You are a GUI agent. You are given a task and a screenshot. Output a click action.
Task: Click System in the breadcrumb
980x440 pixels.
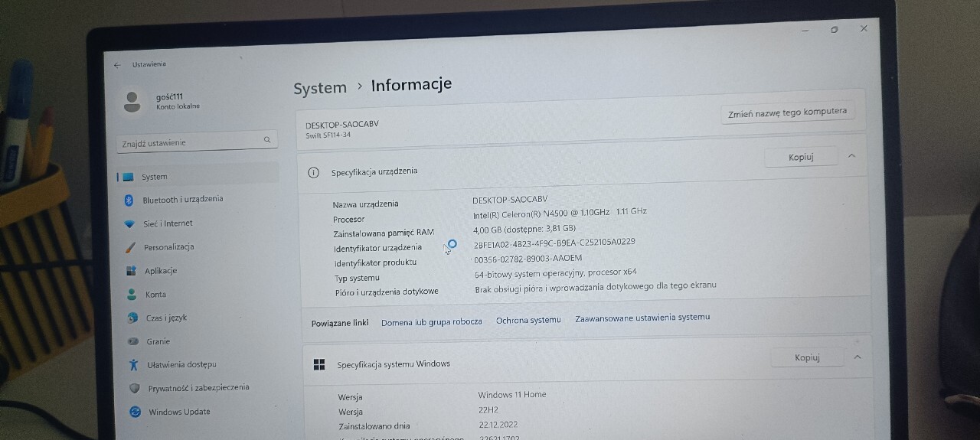[x=320, y=88]
